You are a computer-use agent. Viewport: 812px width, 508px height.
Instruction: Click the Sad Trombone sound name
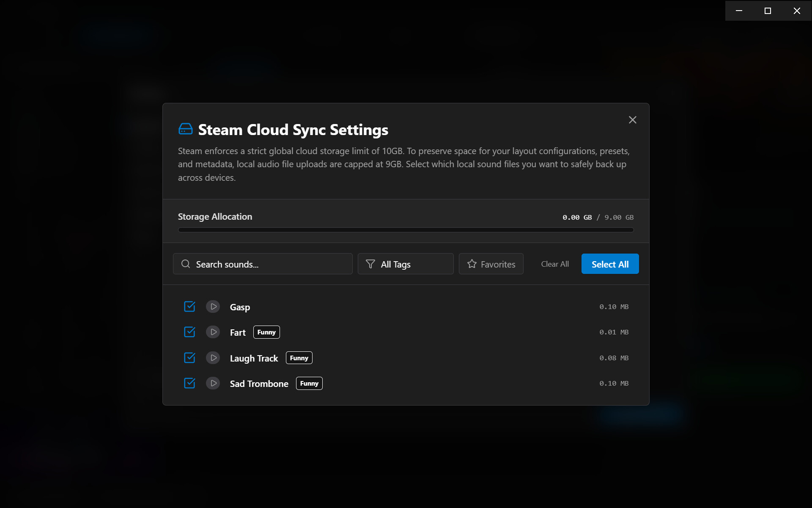click(259, 384)
